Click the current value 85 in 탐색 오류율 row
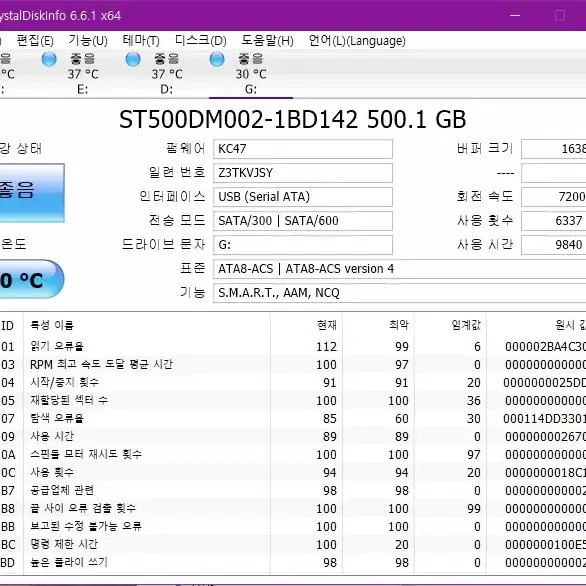Image resolution: width=586 pixels, height=586 pixels. click(x=330, y=419)
